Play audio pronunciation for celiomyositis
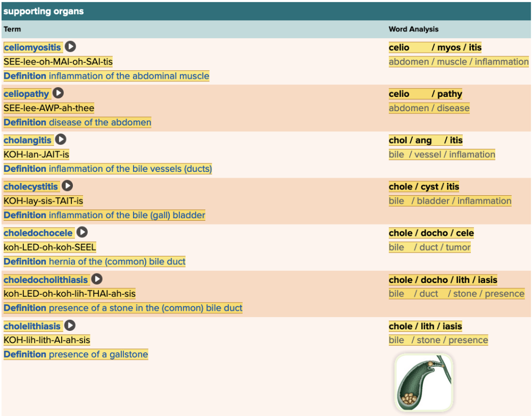532x416 pixels. (x=71, y=47)
